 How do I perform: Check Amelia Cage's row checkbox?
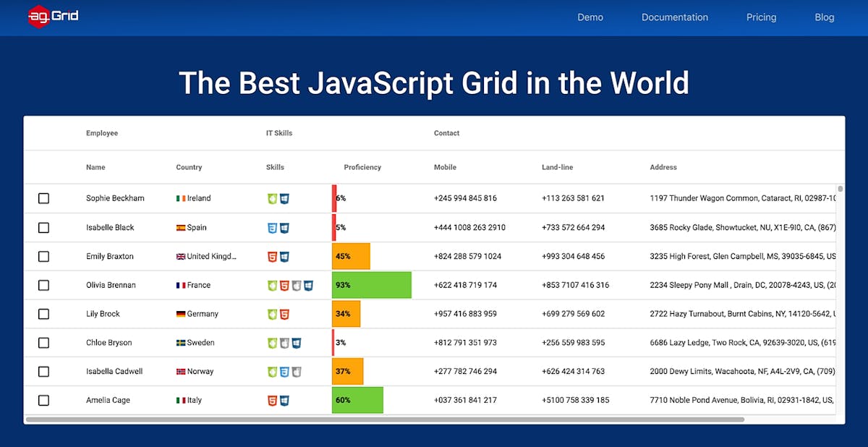tap(43, 400)
